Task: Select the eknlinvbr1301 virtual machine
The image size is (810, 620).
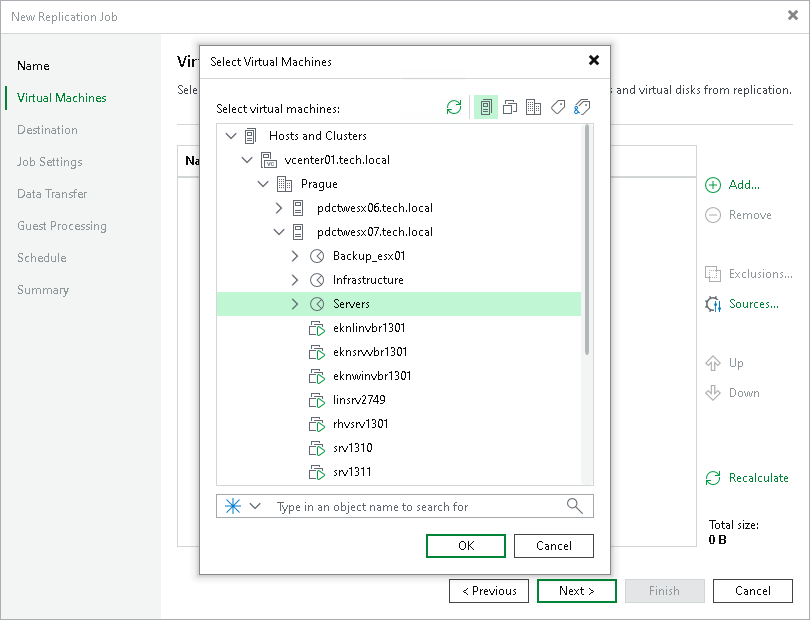Action: tap(371, 328)
